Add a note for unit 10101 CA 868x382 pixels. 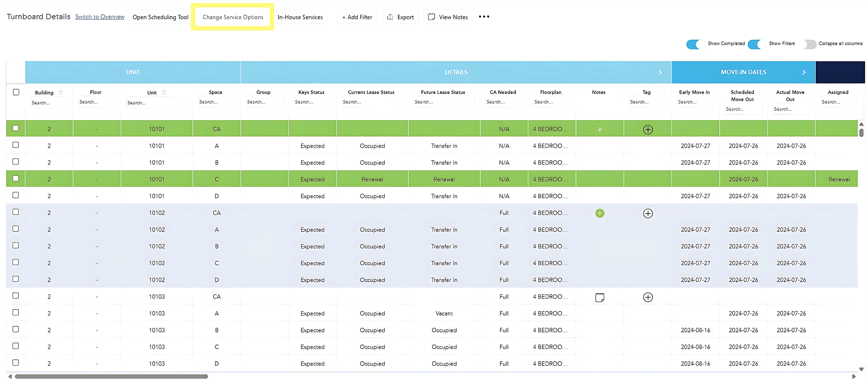(599, 130)
